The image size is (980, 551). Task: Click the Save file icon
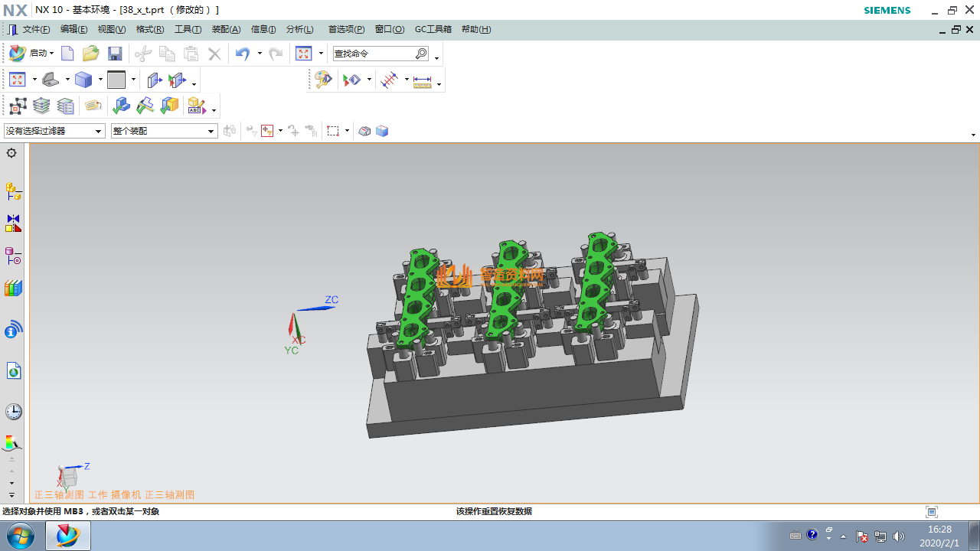115,54
